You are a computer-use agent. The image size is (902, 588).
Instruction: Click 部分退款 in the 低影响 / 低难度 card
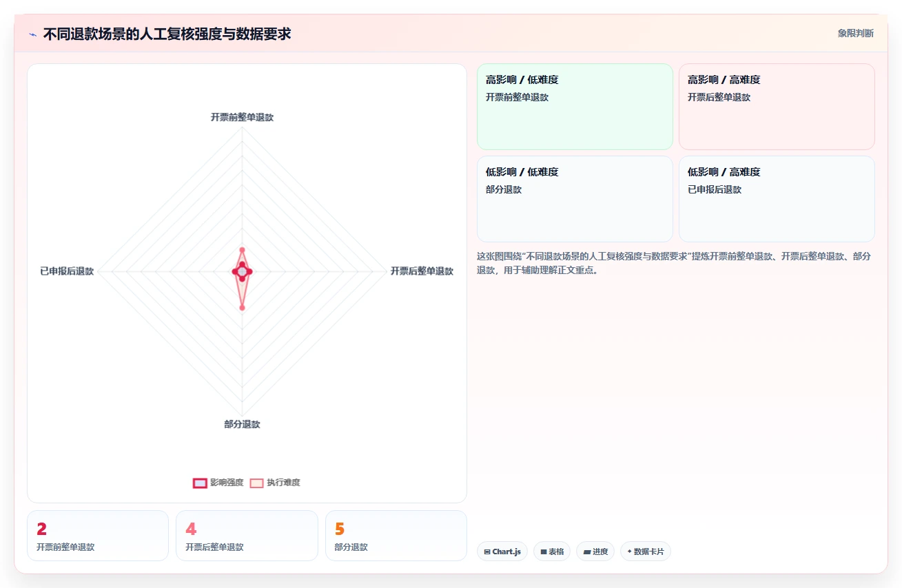click(x=504, y=190)
